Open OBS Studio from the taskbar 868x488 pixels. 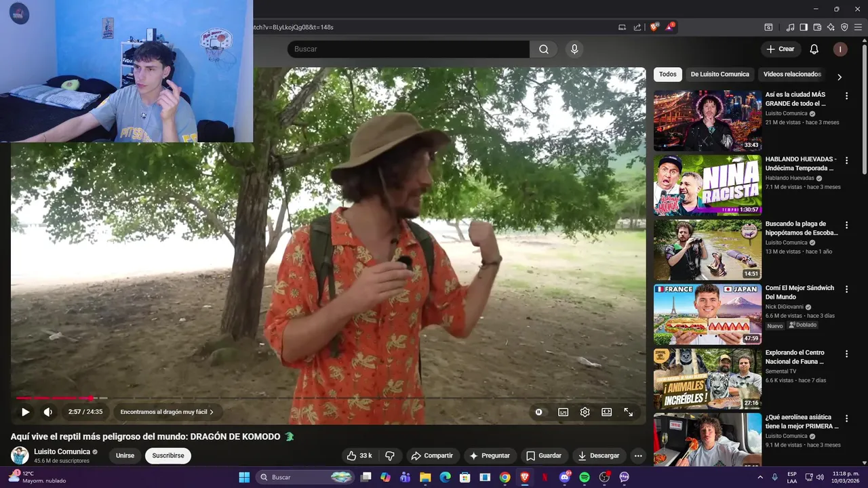click(x=604, y=477)
